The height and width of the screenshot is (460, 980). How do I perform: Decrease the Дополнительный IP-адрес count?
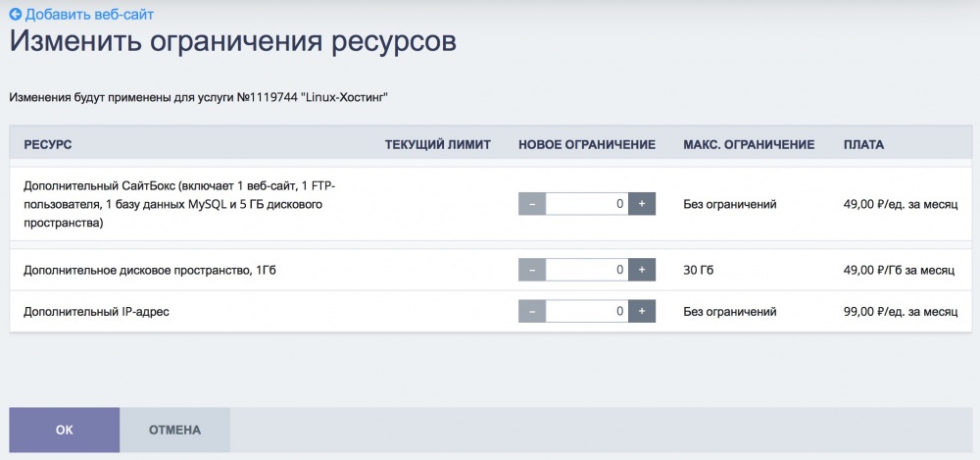coord(531,312)
